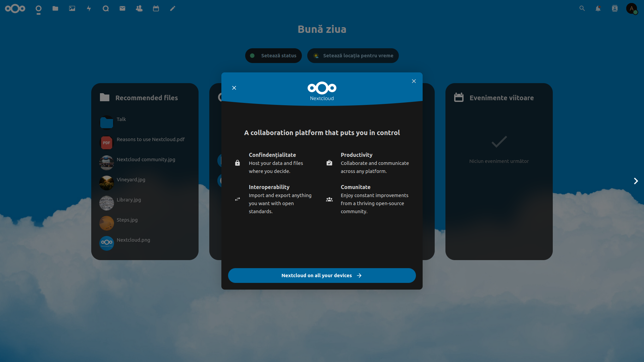Click the Steps.jpg thumbnail

tap(107, 223)
